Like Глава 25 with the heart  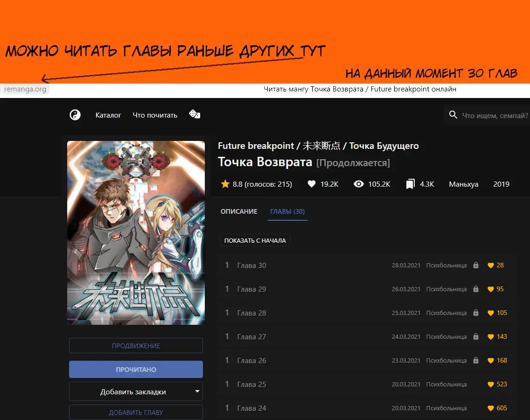491,385
